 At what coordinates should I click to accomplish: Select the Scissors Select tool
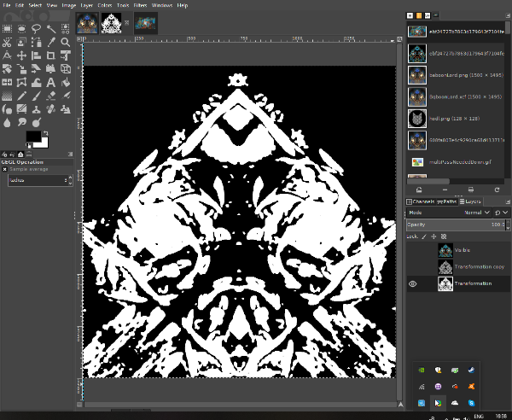[7, 42]
